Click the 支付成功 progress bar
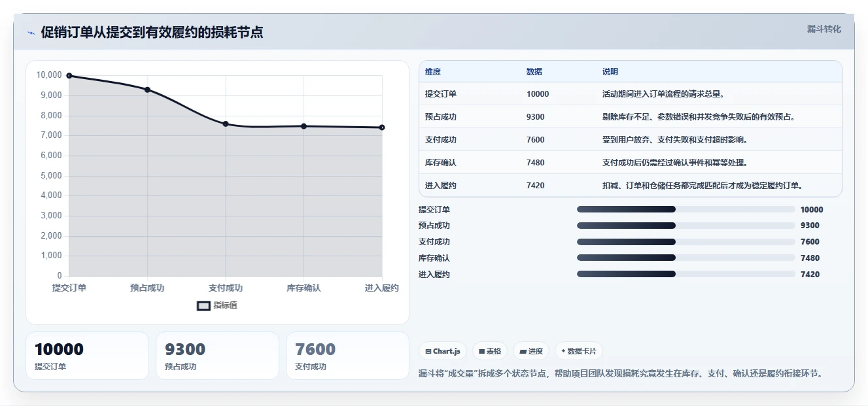The image size is (868, 406). pyautogui.click(x=686, y=242)
